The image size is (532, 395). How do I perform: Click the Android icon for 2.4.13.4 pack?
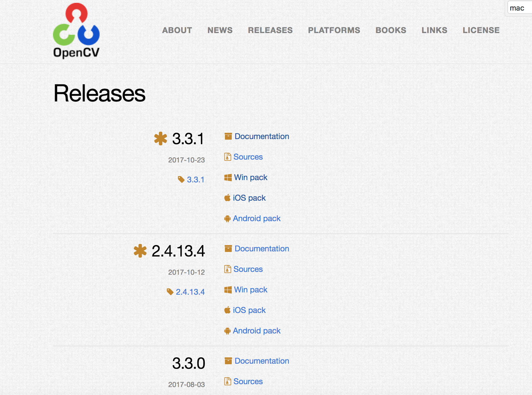pyautogui.click(x=227, y=331)
